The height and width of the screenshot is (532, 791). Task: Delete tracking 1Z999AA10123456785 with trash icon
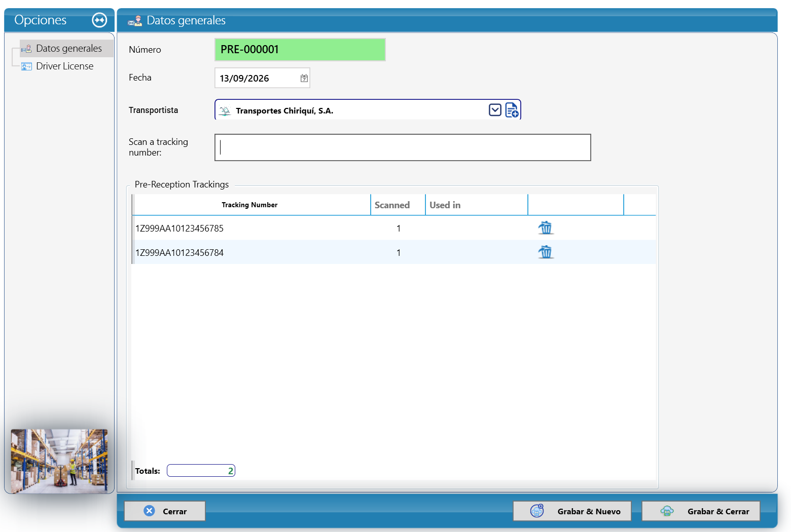(546, 228)
